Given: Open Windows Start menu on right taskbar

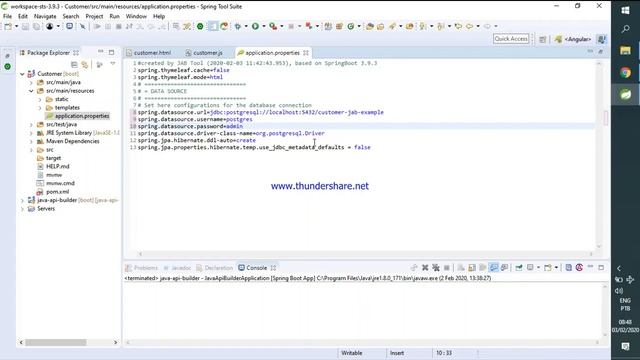Looking at the screenshot, I should coord(625,10).
